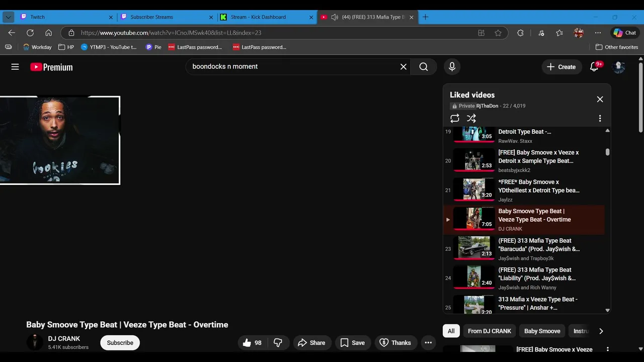Open RjThaDon channel link
This screenshot has width=644, height=362.
pos(487,106)
